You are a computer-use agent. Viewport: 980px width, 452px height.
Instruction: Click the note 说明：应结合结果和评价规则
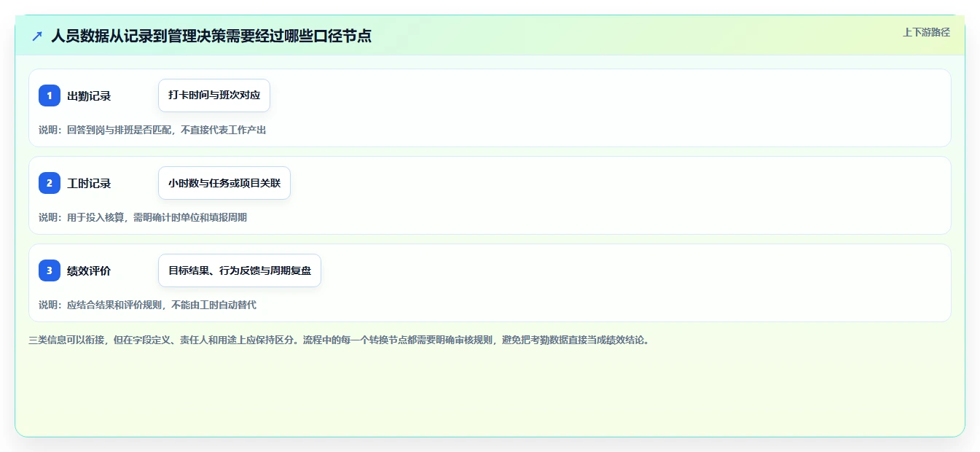pyautogui.click(x=147, y=305)
